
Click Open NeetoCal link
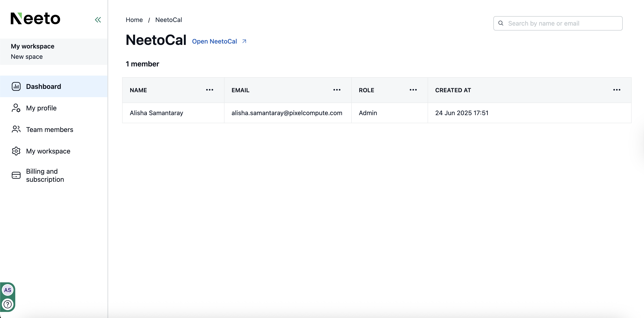pyautogui.click(x=219, y=41)
